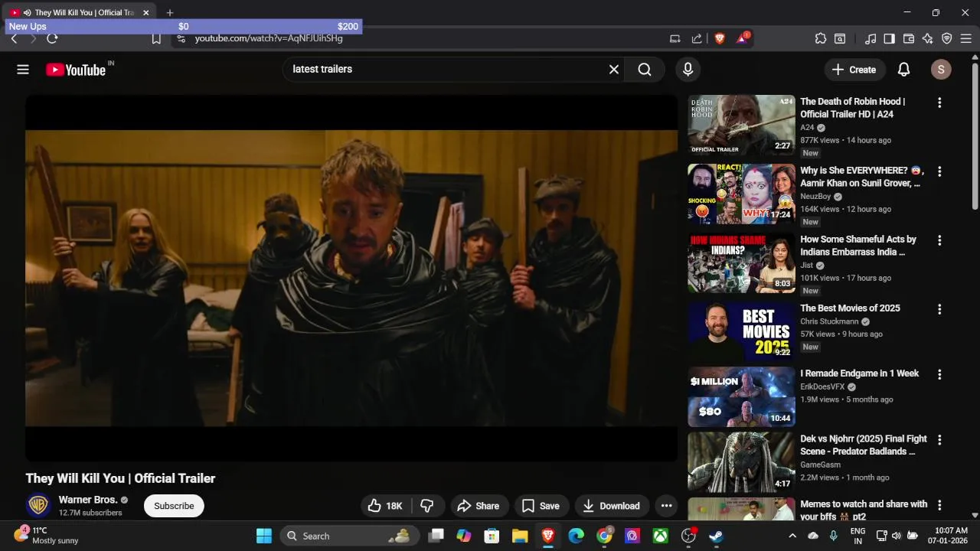Viewport: 980px width, 551px height.
Task: Open more actions menu beside Download
Action: (666, 506)
